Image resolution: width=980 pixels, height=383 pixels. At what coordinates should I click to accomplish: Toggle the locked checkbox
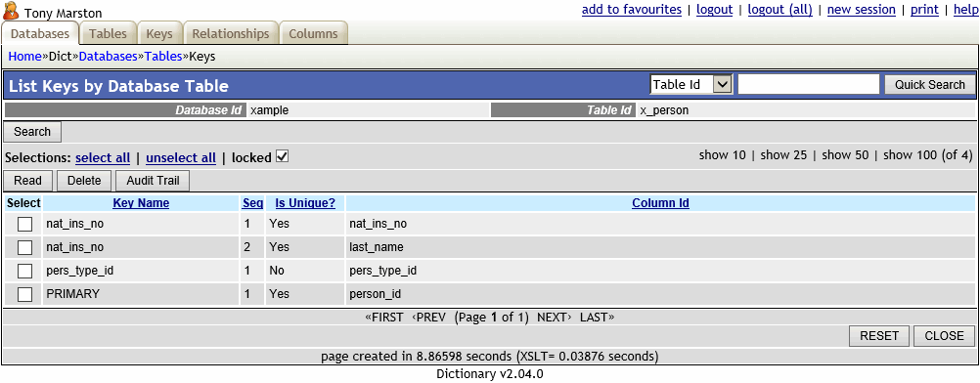click(282, 157)
